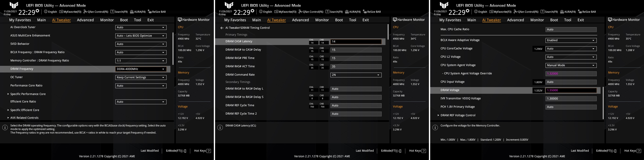644x160 pixels.
Task: Open AURA(F4) in the middle BIOS panel
Action: point(353,12)
